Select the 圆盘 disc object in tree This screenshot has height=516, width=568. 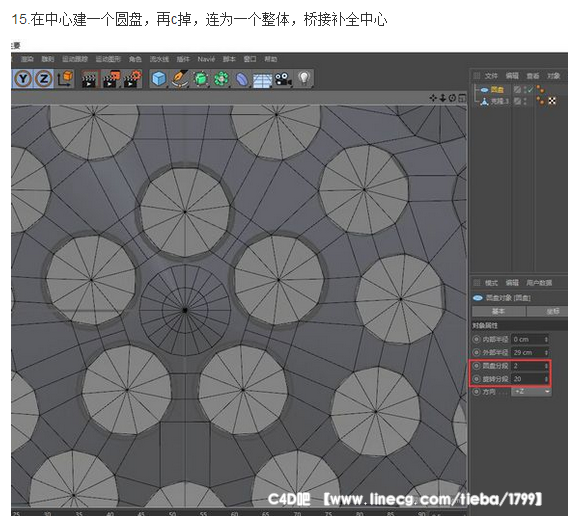[x=497, y=90]
